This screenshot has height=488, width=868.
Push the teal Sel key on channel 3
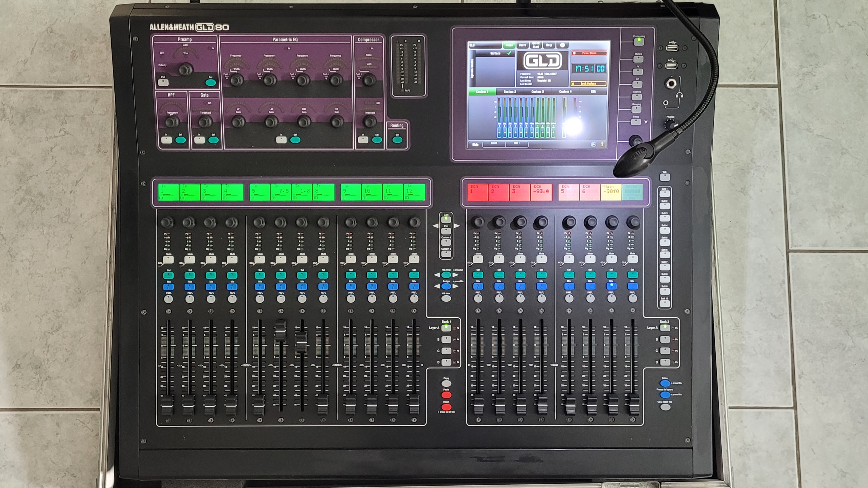tap(211, 275)
